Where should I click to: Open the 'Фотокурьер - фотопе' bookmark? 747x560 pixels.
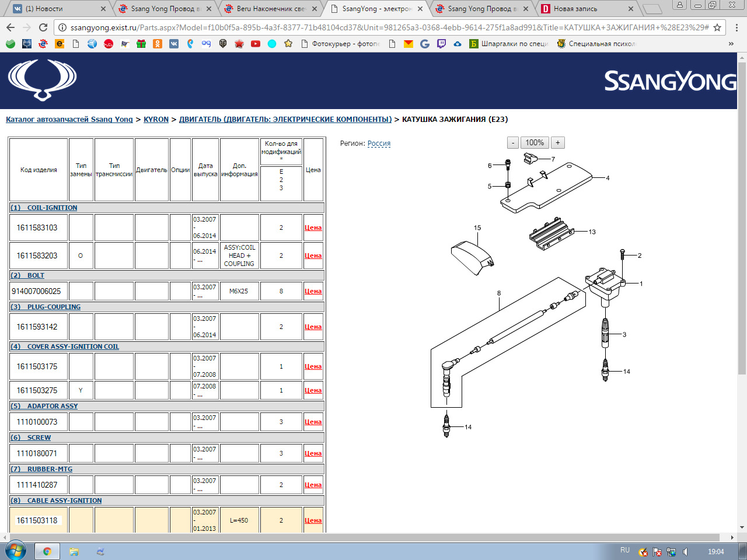click(x=340, y=44)
